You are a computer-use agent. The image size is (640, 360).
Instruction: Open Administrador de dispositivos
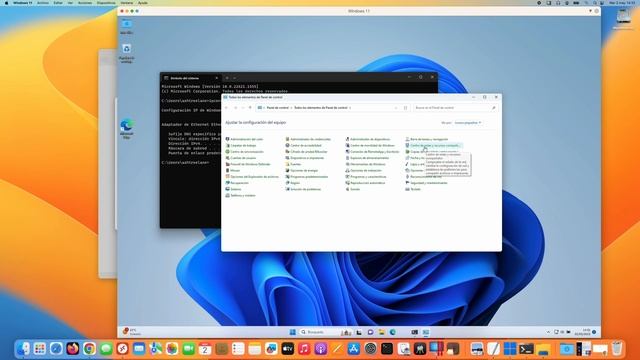368,139
